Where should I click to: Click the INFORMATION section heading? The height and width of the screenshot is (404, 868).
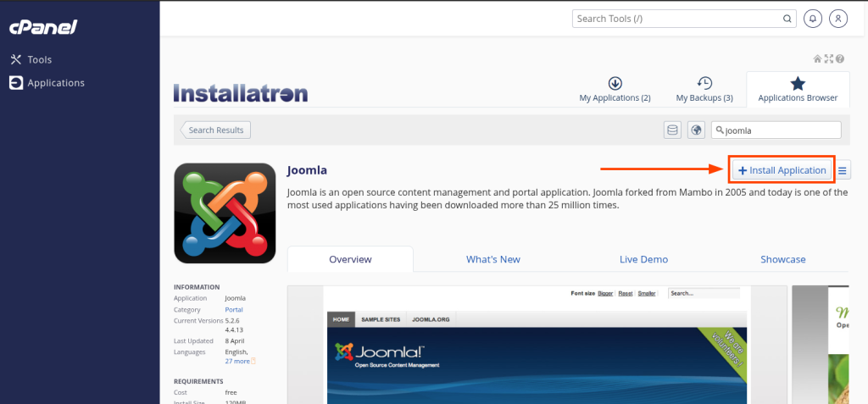[x=197, y=287]
